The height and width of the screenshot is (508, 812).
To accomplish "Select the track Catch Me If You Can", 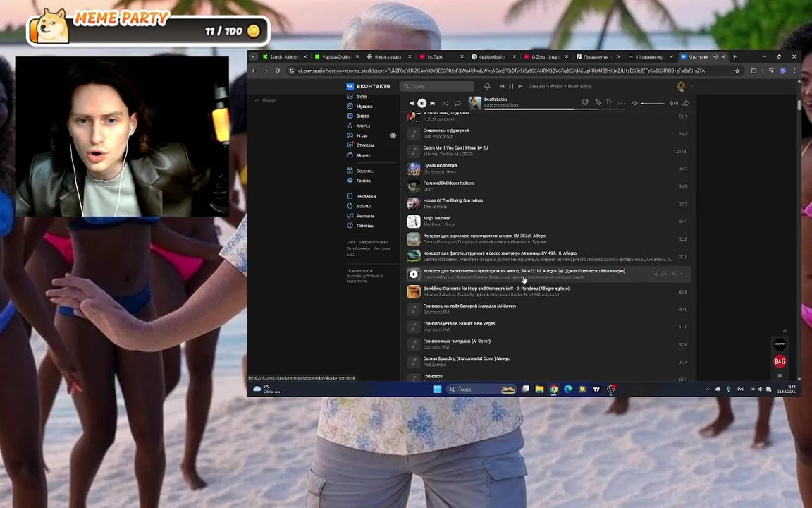I will 548,152.
